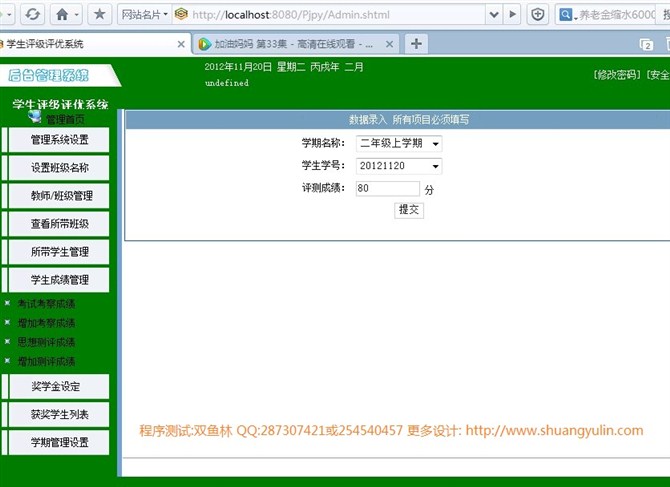Viewport: 670px width, 487px height.
Task: Click the go arrow next to address bar
Action: point(512,15)
